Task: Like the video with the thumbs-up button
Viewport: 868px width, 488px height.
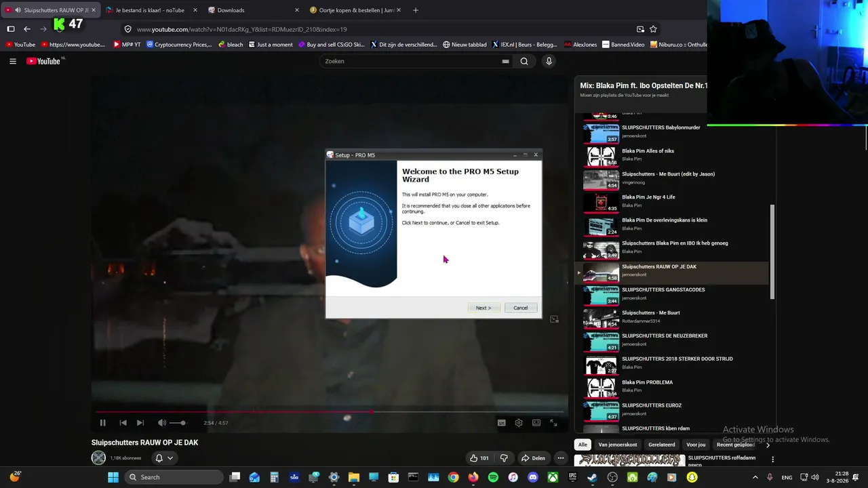Action: pyautogui.click(x=480, y=458)
